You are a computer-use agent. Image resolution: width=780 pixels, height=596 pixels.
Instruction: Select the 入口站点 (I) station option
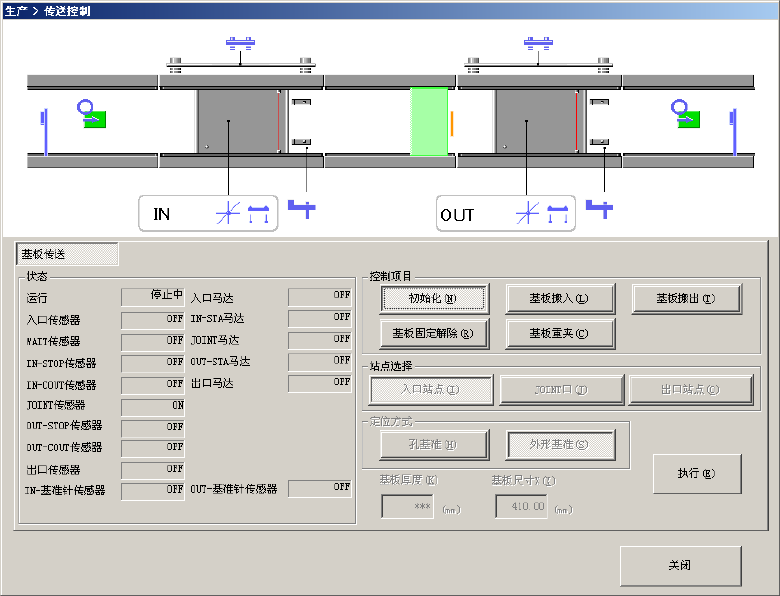pos(431,390)
